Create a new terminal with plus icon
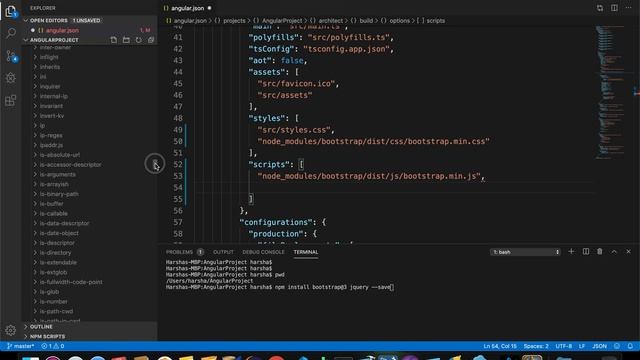The height and width of the screenshot is (360, 640). click(571, 251)
